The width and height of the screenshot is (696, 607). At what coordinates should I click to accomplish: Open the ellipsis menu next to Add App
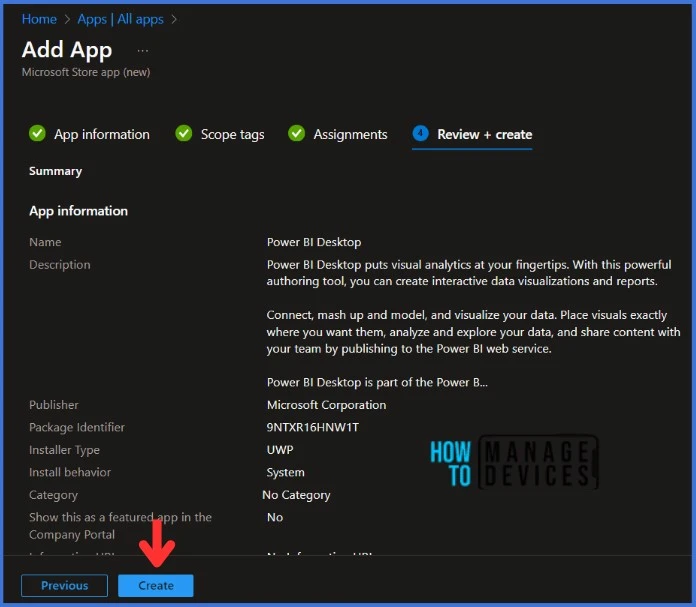click(x=143, y=50)
